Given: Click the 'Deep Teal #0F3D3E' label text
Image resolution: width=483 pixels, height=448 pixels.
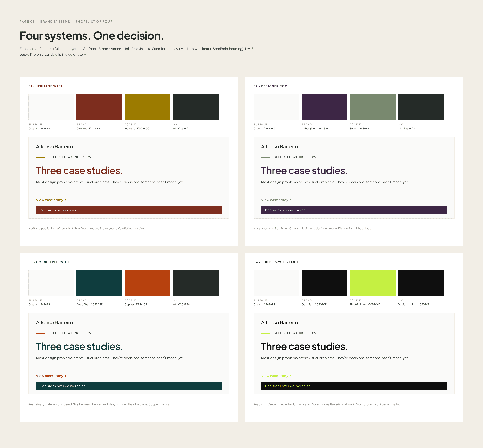Looking at the screenshot, I should (x=89, y=304).
